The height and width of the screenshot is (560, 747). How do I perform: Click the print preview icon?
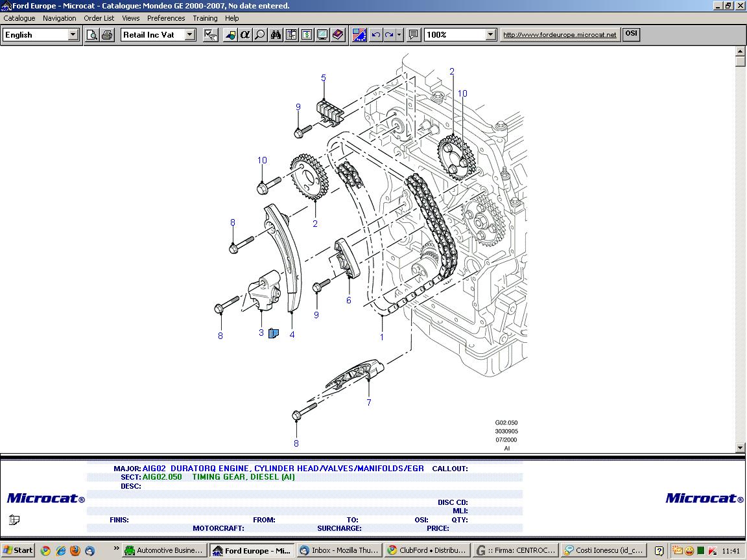[92, 35]
